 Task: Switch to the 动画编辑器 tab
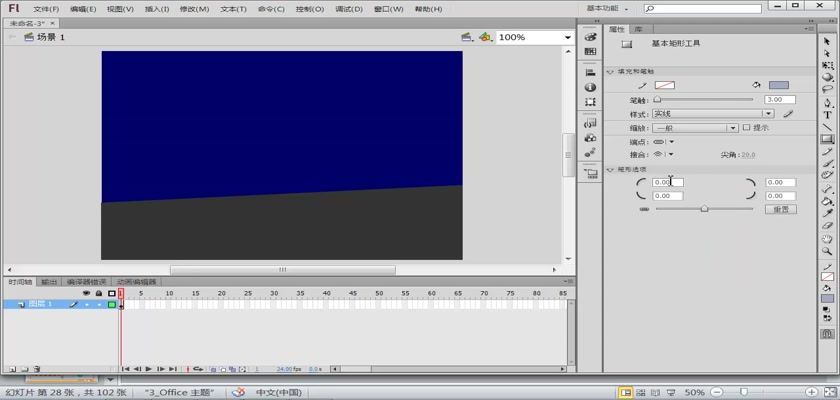(x=137, y=282)
